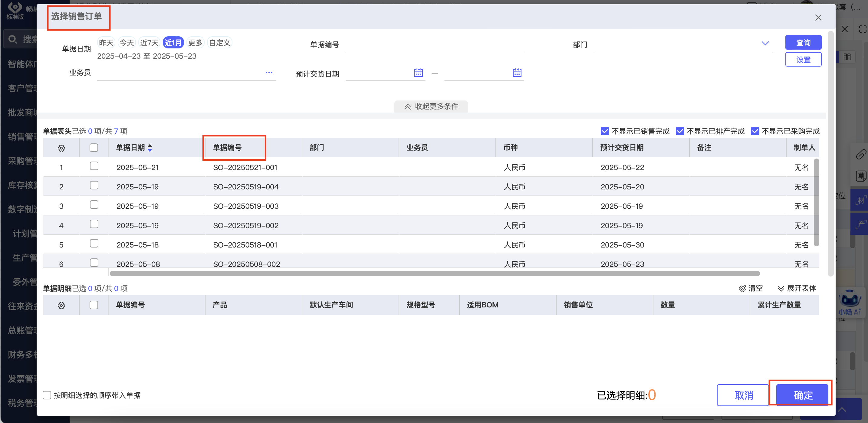Click order number SO-20250519-002
This screenshot has height=423, width=868.
click(246, 225)
